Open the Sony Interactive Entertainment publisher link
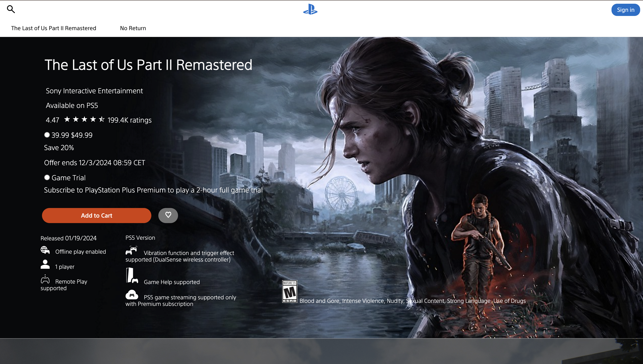 coord(94,91)
